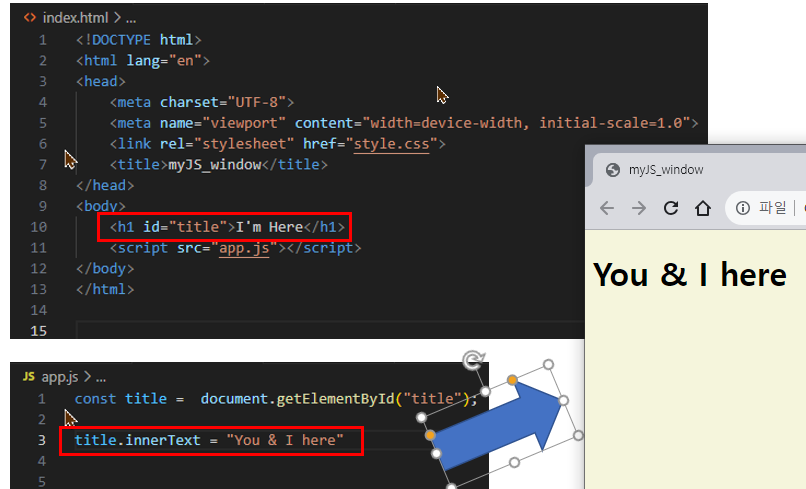Screen dimensions: 806x489
Task: Reload the myJS_window page
Action: coord(671,208)
